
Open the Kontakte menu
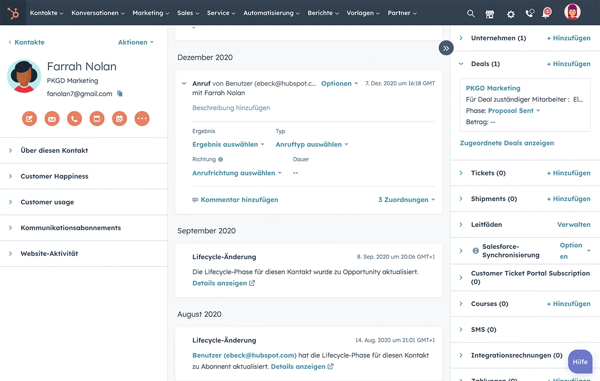(46, 13)
